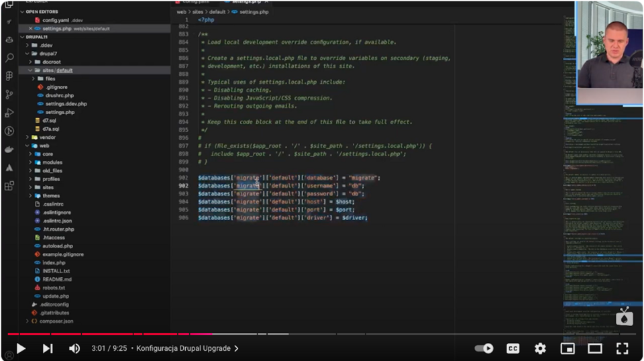
Task: Open Search in the activity bar
Action: tap(9, 58)
